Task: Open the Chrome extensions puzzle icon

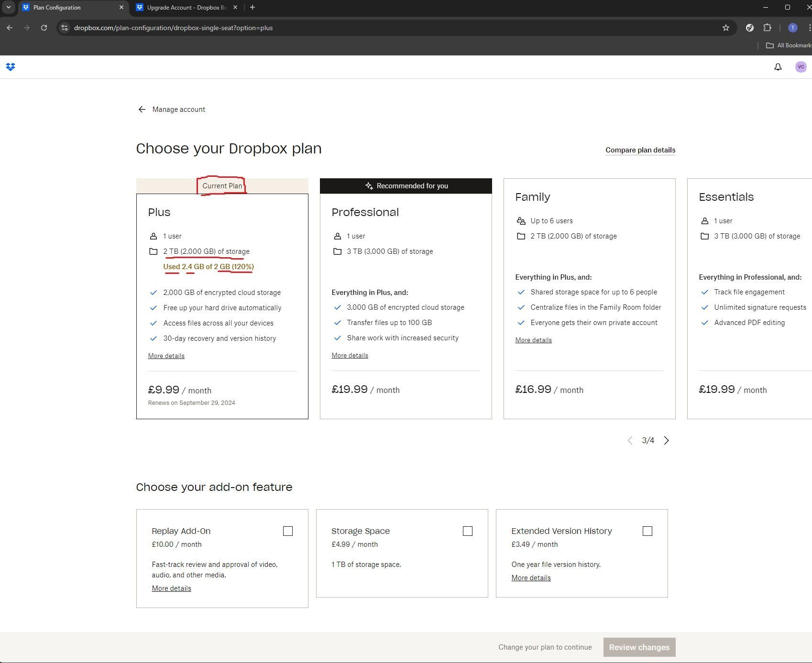Action: pos(768,28)
